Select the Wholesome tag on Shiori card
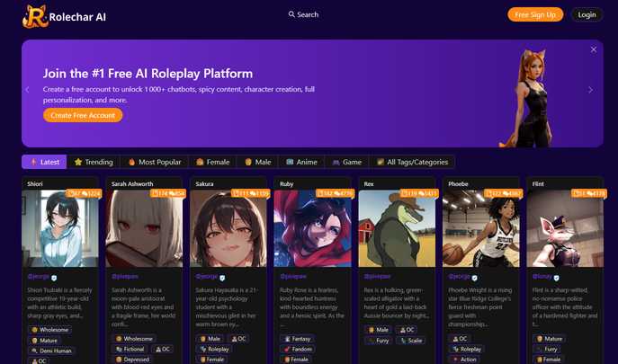This screenshot has width=618, height=364. coord(50,330)
